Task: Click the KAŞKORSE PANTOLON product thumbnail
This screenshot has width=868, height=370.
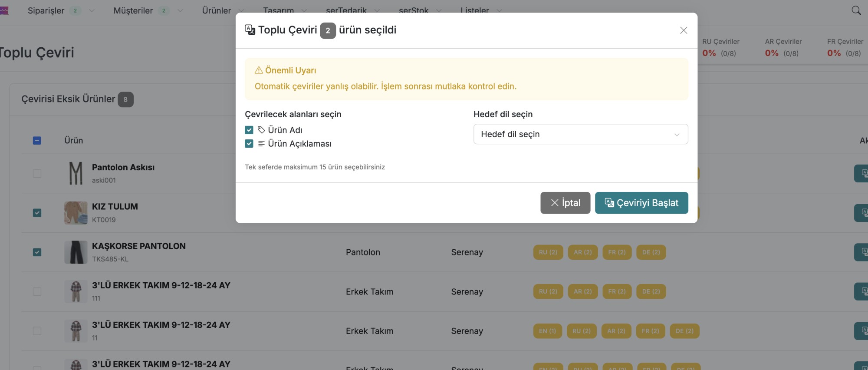Action: point(76,252)
